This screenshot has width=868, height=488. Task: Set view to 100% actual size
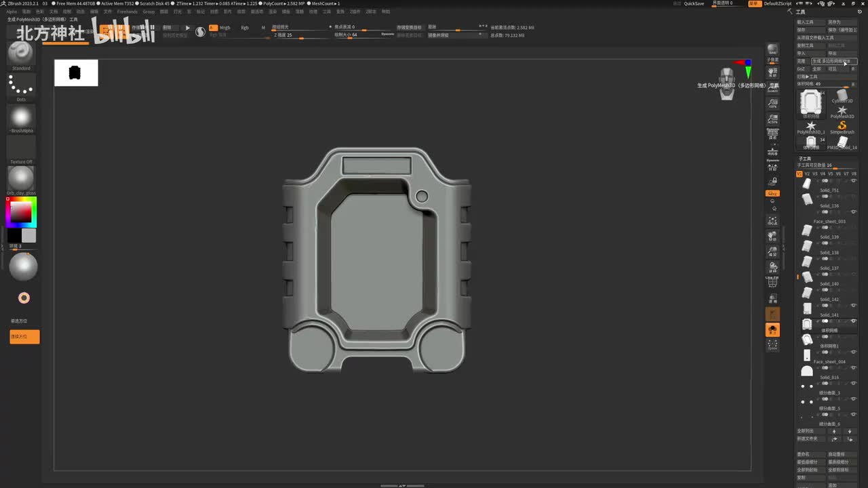point(772,103)
